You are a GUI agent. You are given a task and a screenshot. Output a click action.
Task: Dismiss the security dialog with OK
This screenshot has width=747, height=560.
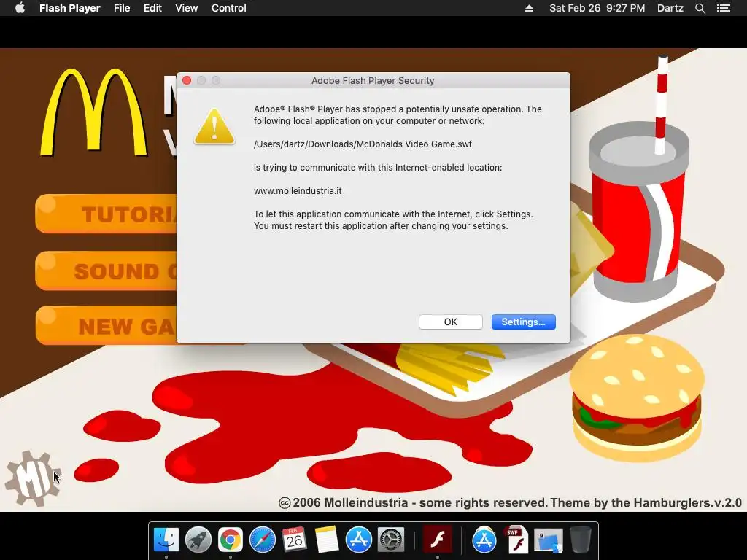(x=451, y=322)
